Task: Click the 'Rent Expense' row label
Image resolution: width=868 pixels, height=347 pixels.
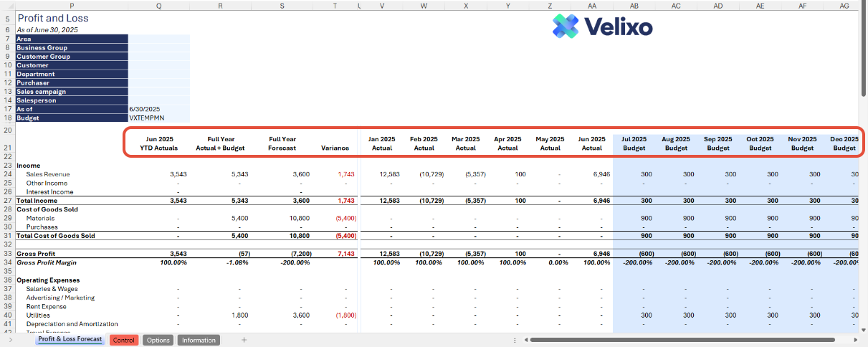Action: click(47, 306)
